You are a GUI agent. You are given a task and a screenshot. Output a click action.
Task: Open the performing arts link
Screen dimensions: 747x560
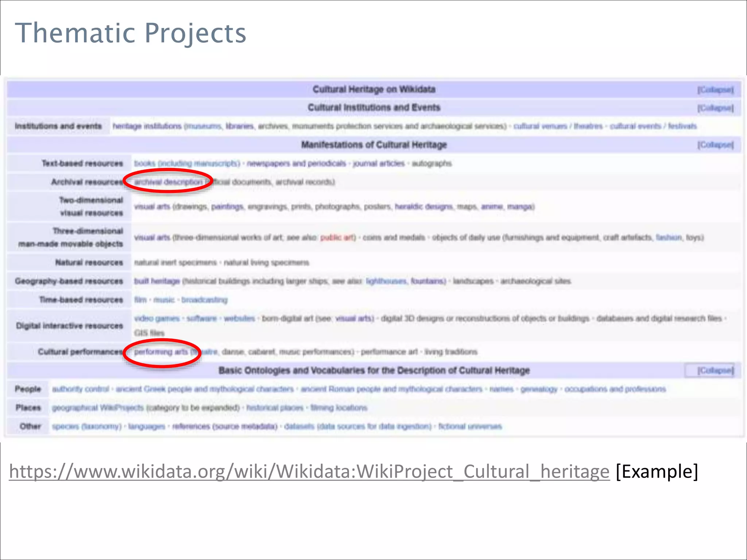[x=161, y=352]
